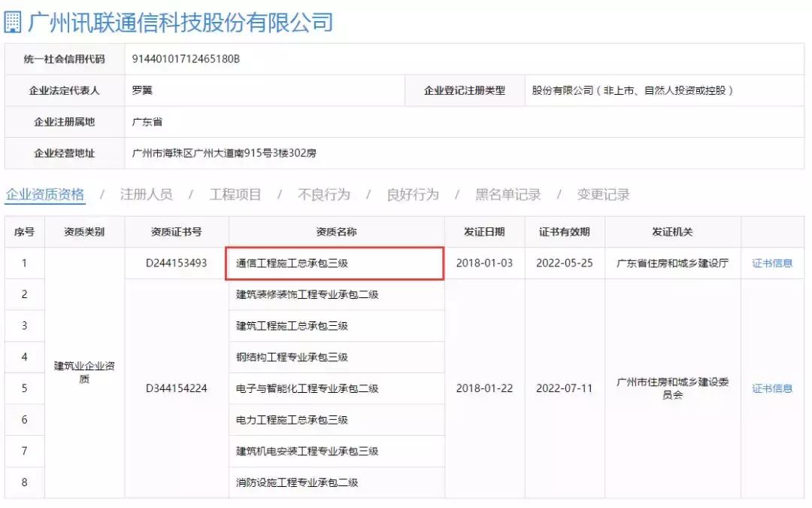The height and width of the screenshot is (508, 812).
Task: Click 通信工程施工总承包三级 cell
Action: point(335,263)
